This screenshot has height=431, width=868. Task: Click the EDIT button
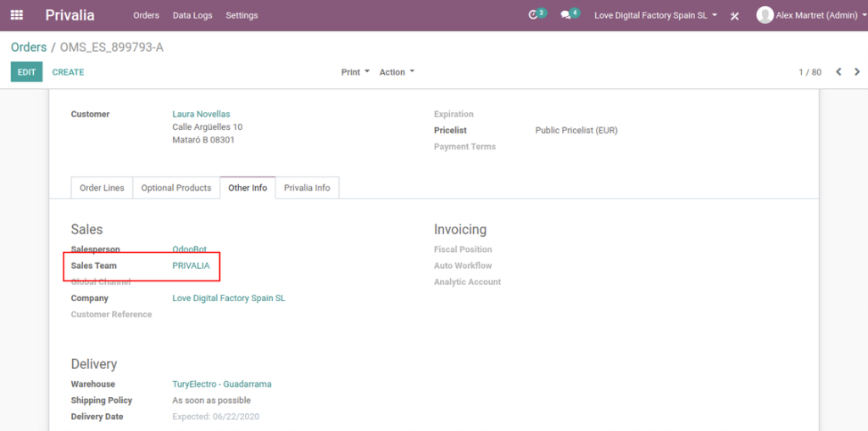(26, 72)
